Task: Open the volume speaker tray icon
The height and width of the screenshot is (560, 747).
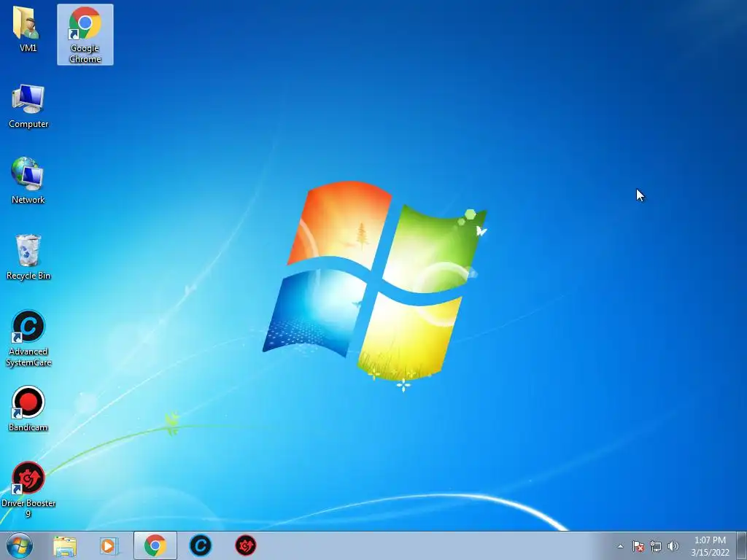Action: (x=673, y=546)
